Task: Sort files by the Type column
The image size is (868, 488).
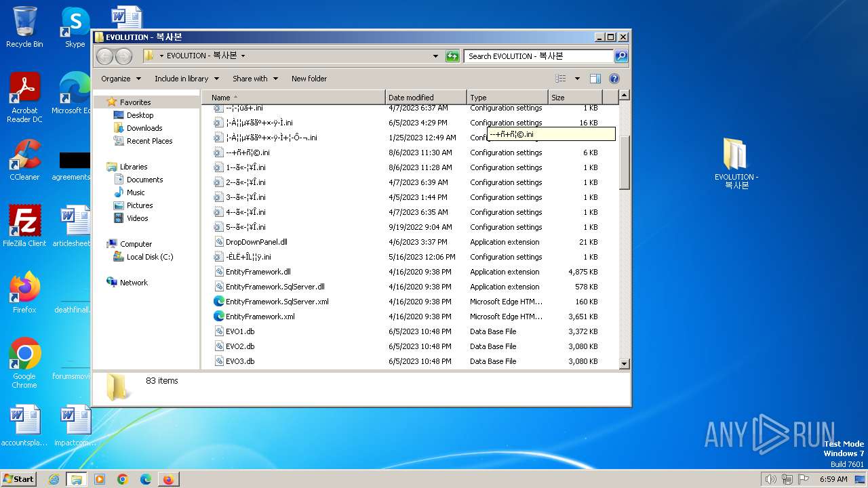Action: tap(507, 98)
